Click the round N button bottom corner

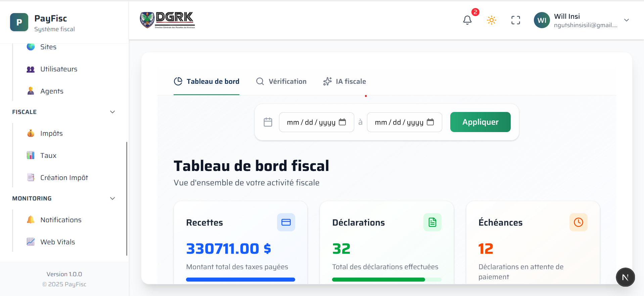pos(625,277)
